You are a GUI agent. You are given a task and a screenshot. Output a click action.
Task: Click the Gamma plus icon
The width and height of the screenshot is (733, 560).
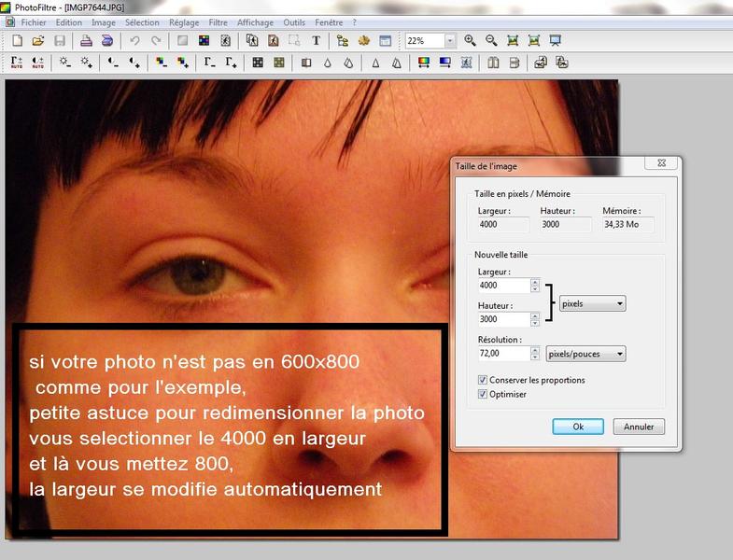point(231,63)
